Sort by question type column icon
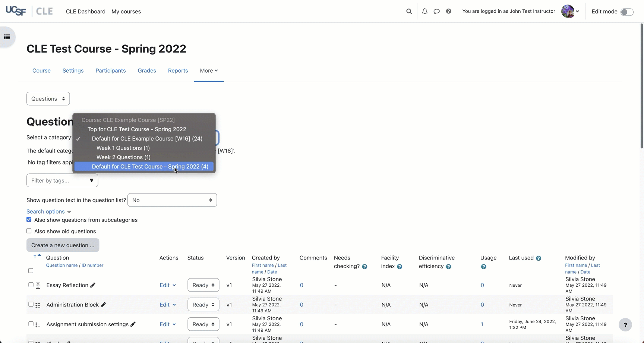The image size is (644, 343). coord(37,257)
